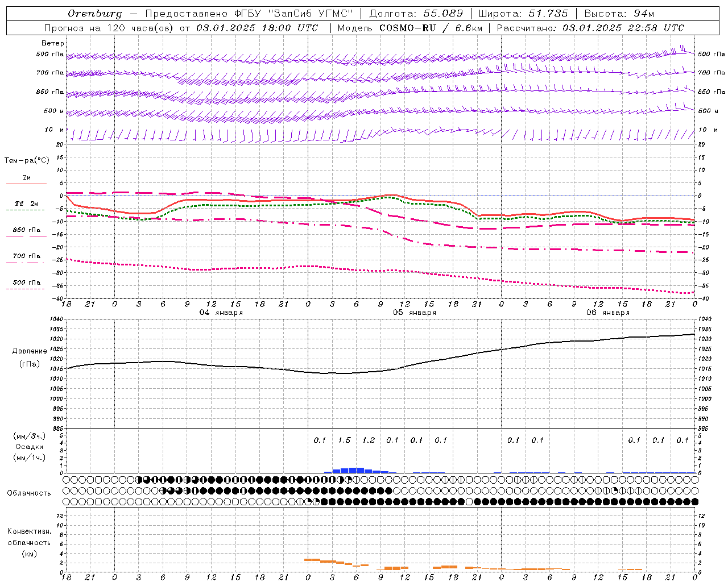Click the '(мм/3ч.)' precipitation unit label
This screenshot has width=728, height=582.
click(x=30, y=436)
